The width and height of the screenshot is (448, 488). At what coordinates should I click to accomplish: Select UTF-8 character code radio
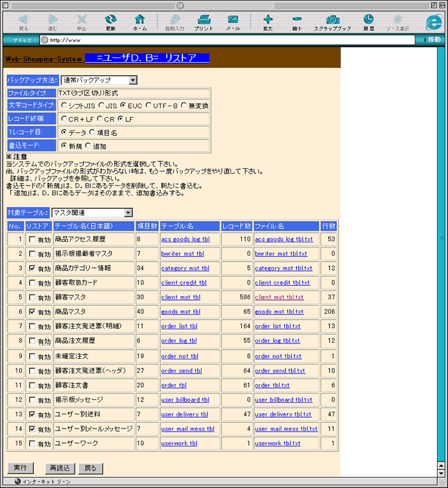[x=148, y=105]
